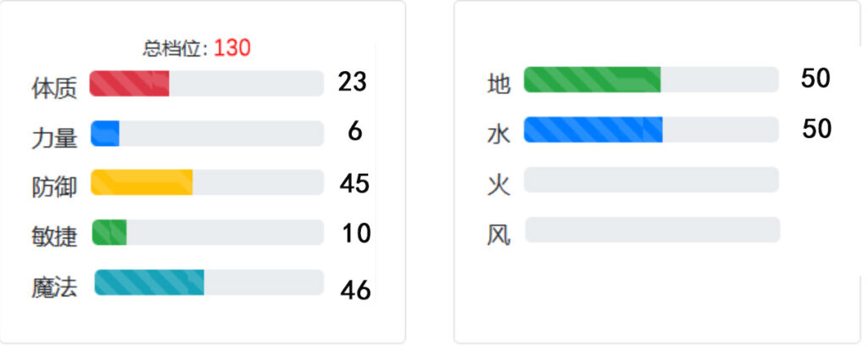Click the 体质 value 23
This screenshot has height=346, width=868.
click(x=352, y=82)
